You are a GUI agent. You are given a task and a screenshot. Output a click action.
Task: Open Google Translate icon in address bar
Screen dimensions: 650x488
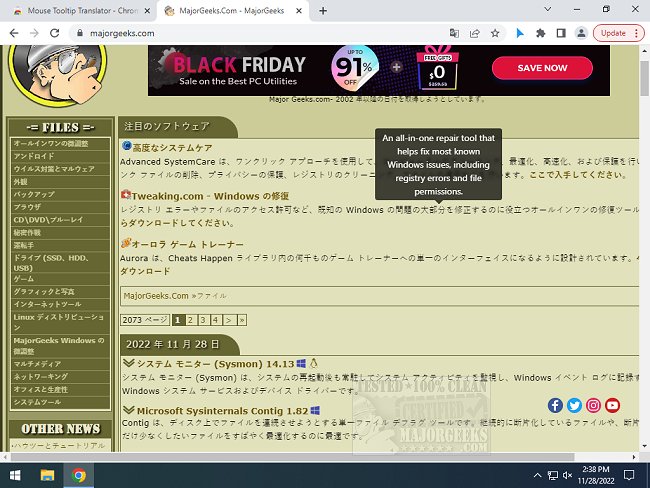click(x=454, y=33)
